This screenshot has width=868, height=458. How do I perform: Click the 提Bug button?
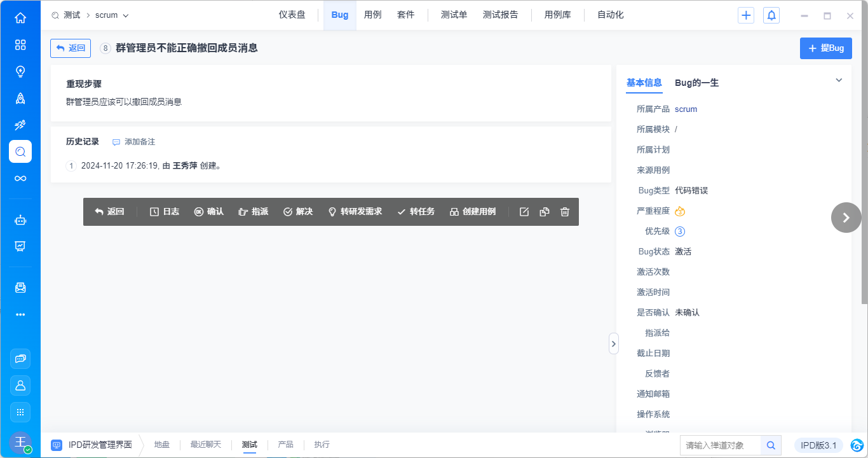click(825, 48)
